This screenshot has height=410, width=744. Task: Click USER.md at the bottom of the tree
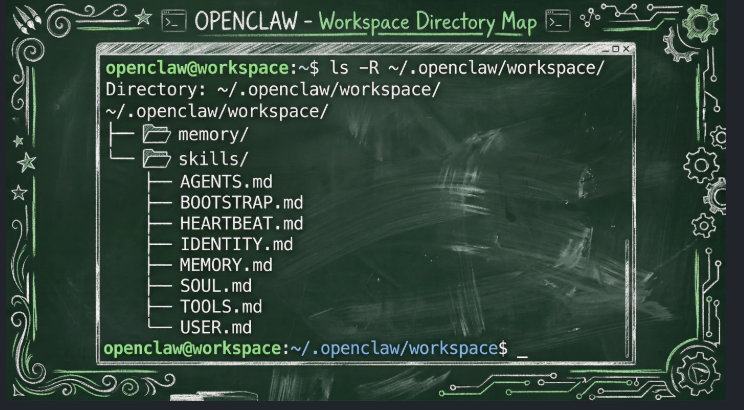pyautogui.click(x=215, y=327)
